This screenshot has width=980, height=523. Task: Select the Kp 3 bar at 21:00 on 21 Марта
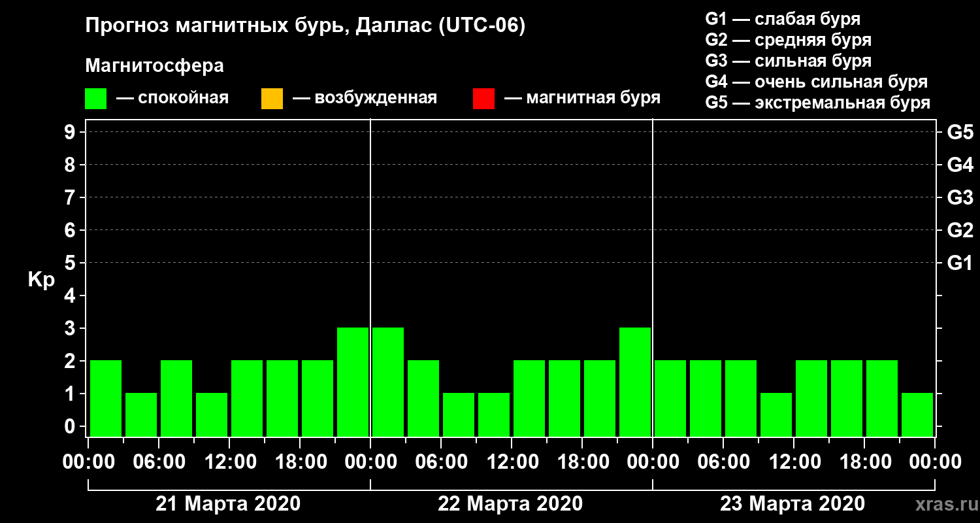(353, 382)
